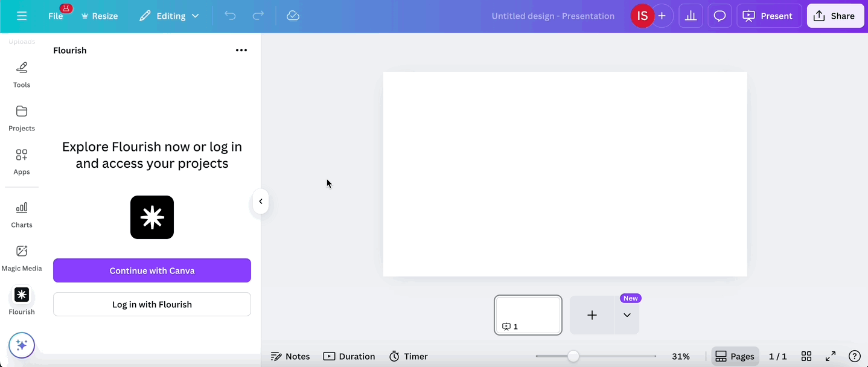Toggle the Pages thumbnail view

coord(735,356)
